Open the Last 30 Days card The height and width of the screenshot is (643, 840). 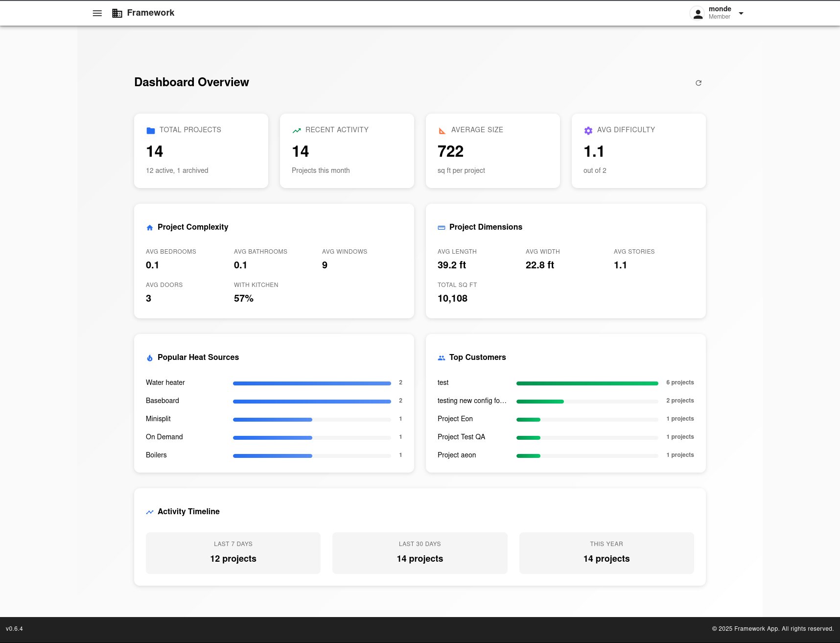tap(420, 553)
